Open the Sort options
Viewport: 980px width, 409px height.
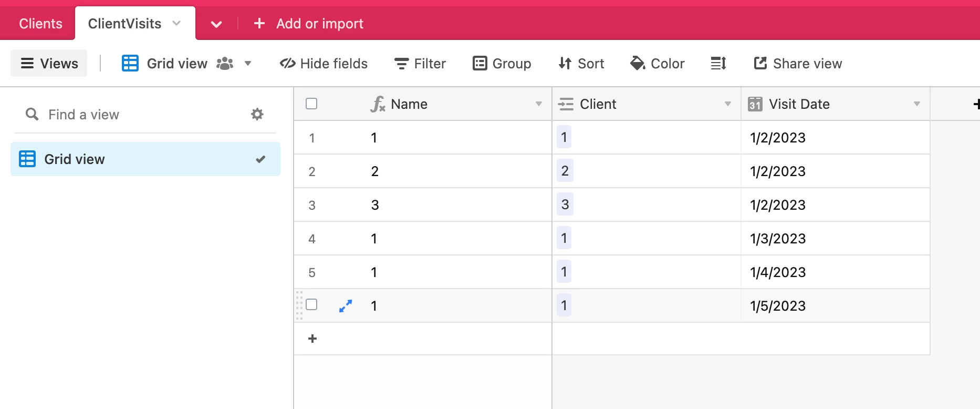coord(581,64)
